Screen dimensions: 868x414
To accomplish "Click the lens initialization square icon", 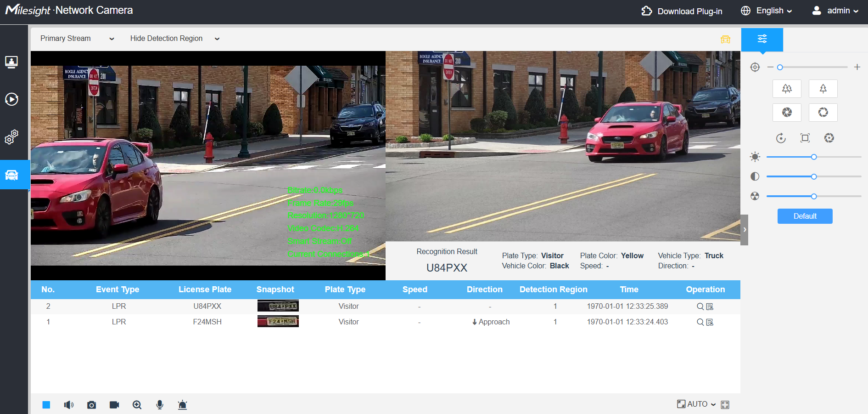I will (x=805, y=138).
